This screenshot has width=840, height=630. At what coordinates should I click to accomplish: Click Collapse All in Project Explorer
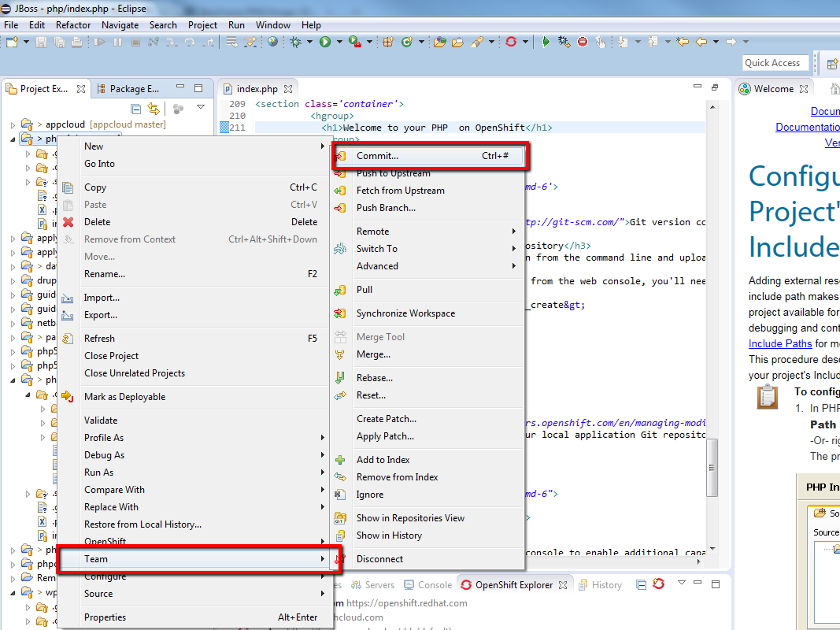pos(136,109)
